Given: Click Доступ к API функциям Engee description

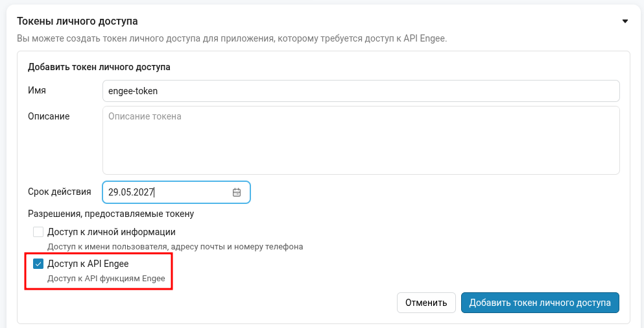Looking at the screenshot, I should point(106,279).
